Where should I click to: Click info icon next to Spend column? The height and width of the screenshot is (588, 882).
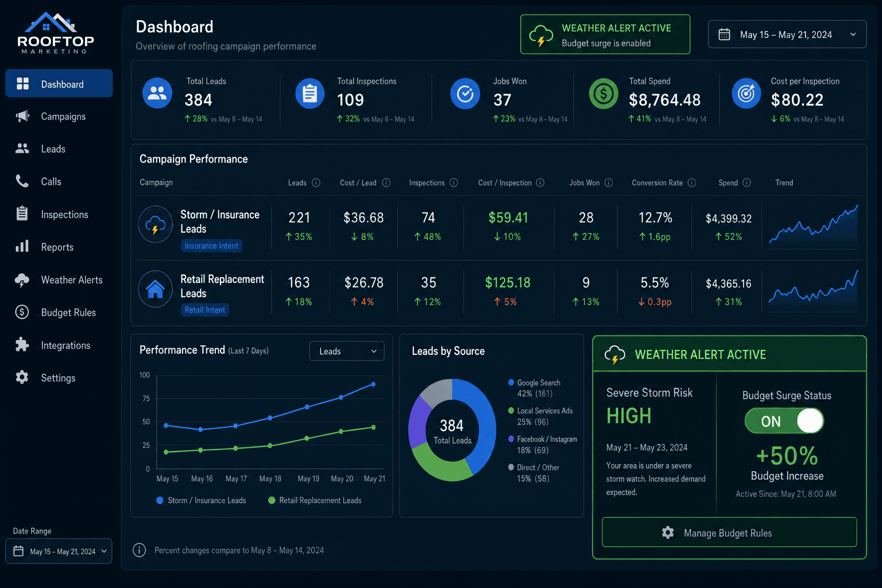[746, 183]
